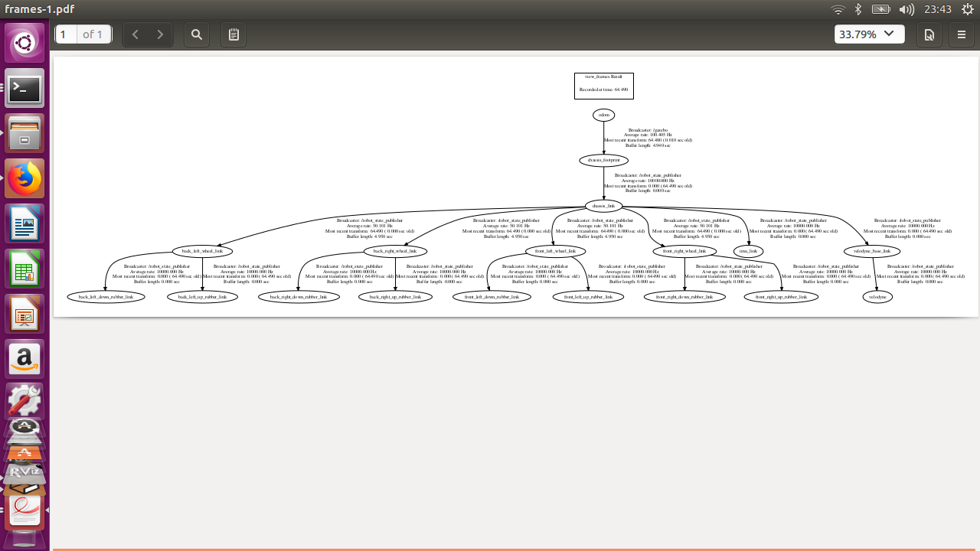Screen dimensions: 980x551
Task: Open LibreOffice Impress
Action: 25,315
